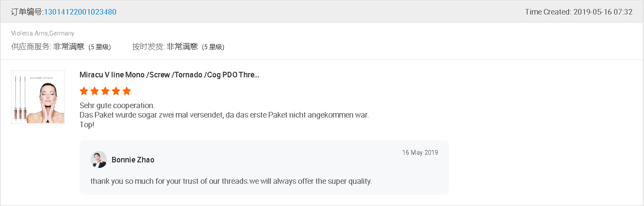Click the second orange rating star
The width and height of the screenshot is (644, 206).
94,91
